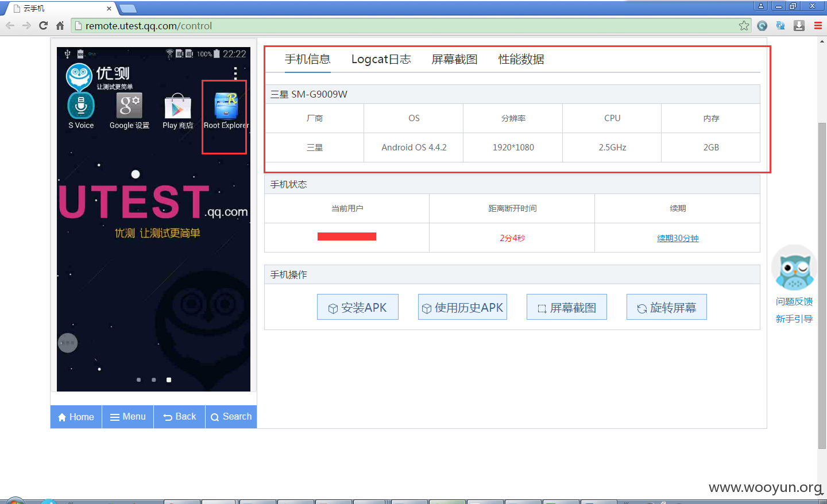Switch to the 屏幕截图 tab
827x504 pixels.
455,59
